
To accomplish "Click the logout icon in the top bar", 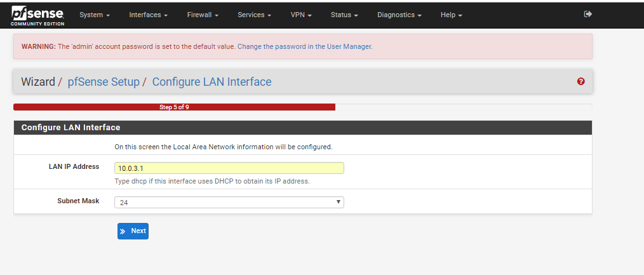I will [587, 15].
